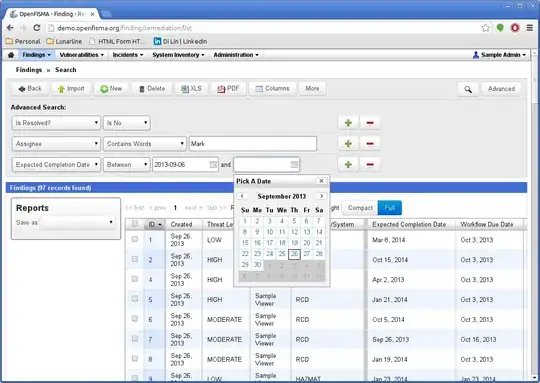Open the System Inventory menu

point(178,55)
